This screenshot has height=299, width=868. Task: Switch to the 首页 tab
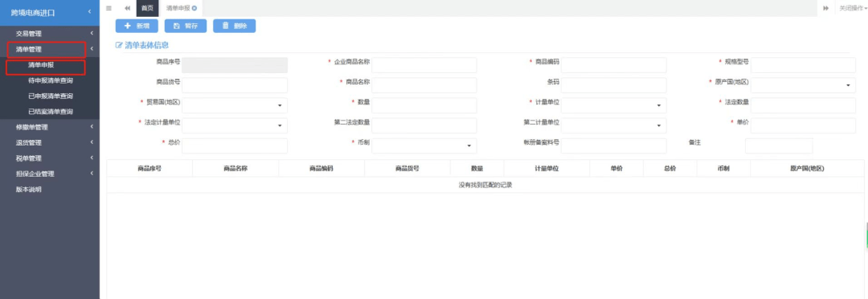[147, 8]
